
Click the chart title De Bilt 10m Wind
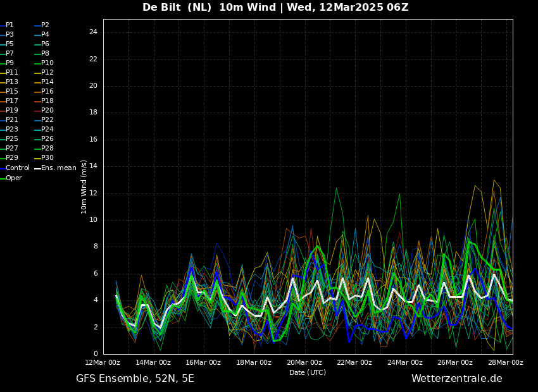[x=275, y=8]
